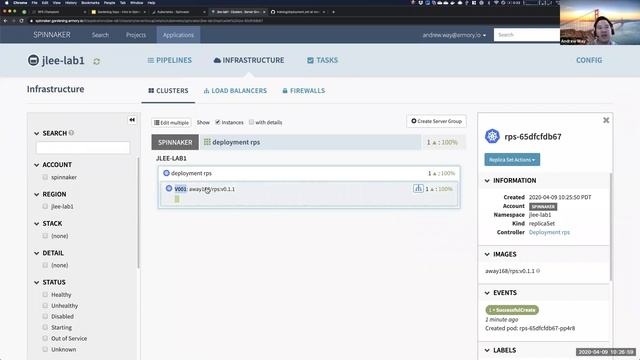Click the Edit multiple button

[171, 122]
